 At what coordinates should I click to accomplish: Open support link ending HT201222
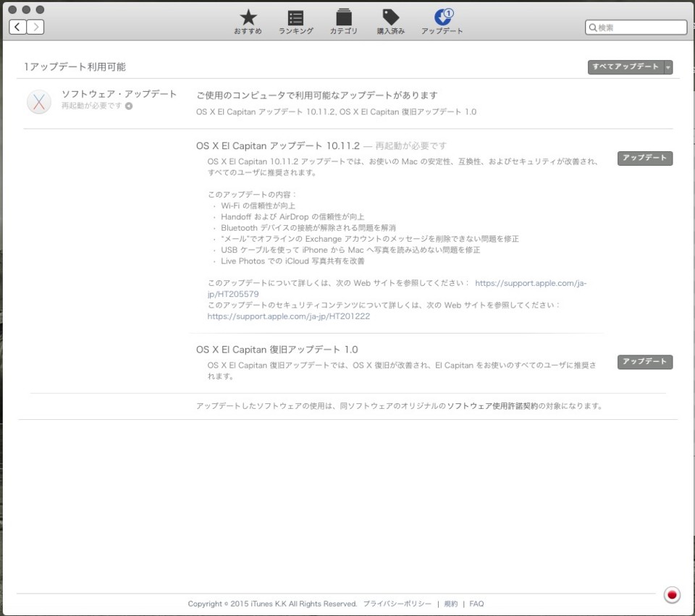click(x=289, y=316)
